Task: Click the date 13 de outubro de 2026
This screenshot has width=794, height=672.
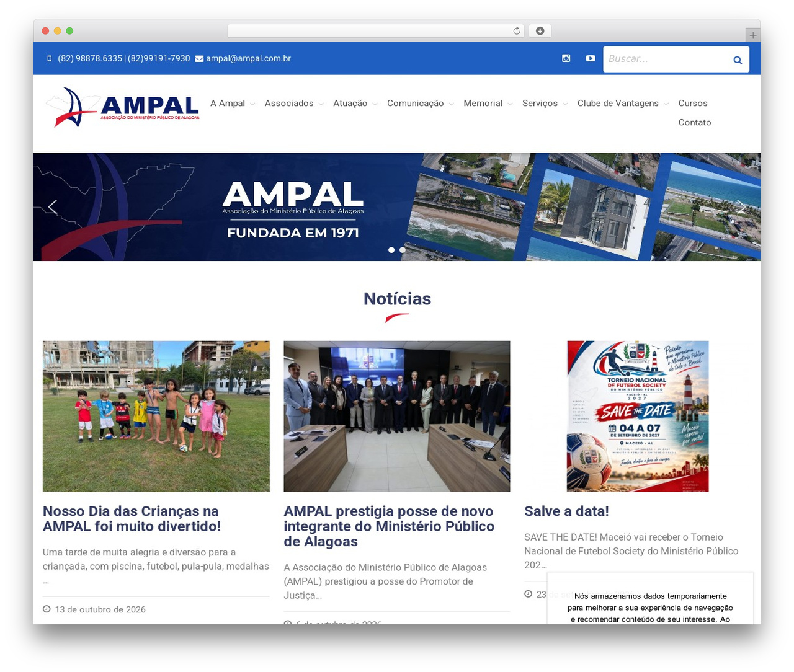Action: pyautogui.click(x=100, y=609)
